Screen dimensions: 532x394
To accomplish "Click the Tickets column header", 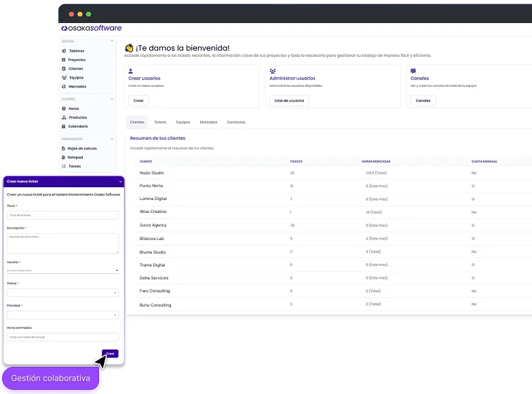I will click(x=296, y=161).
